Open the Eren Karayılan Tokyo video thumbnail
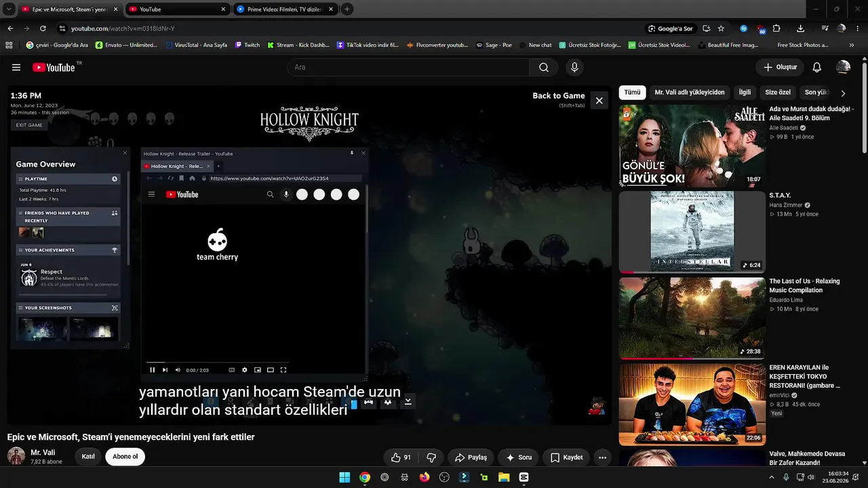This screenshot has height=488, width=868. point(692,405)
